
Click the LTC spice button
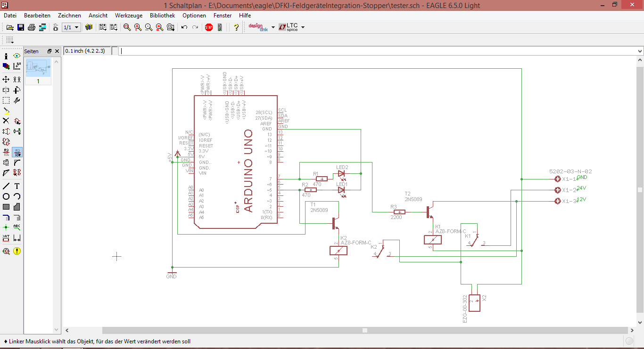pyautogui.click(x=288, y=27)
